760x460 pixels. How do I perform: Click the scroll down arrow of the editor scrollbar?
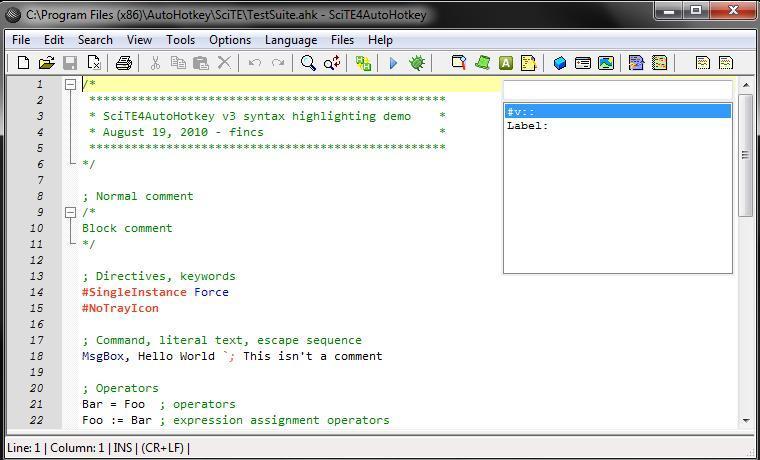click(x=746, y=421)
